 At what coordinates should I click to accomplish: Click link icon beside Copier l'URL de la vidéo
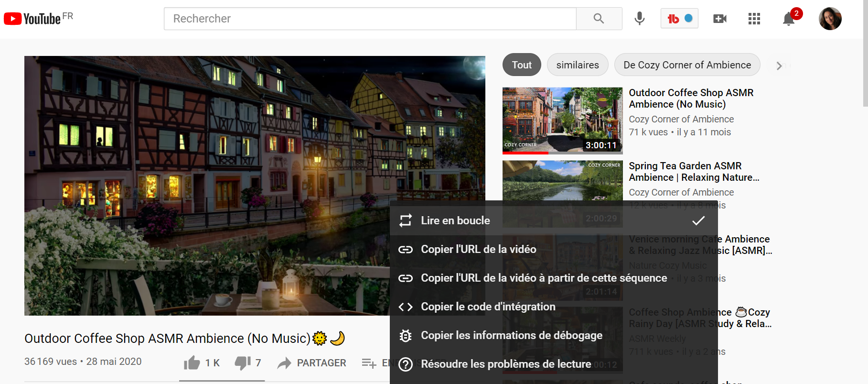pos(406,249)
